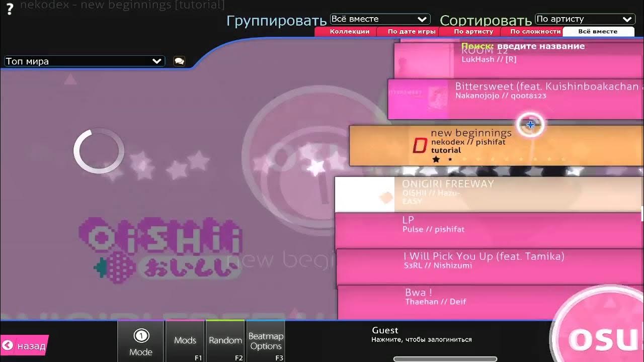Select the Bwa ! song by Taehan
This screenshot has height=362, width=644.
coord(491,302)
